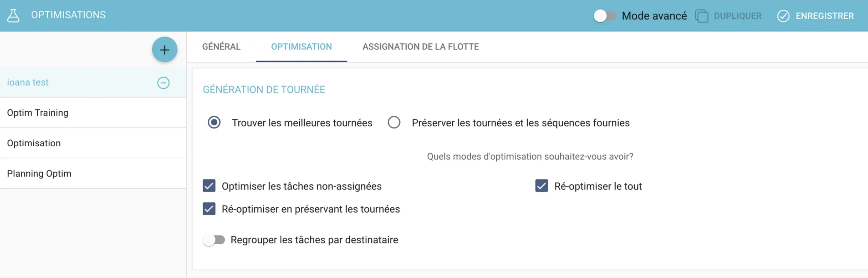Screen dimensions: 868x278
Task: Uncheck Optimiser les tâches non-assignées
Action: 209,186
